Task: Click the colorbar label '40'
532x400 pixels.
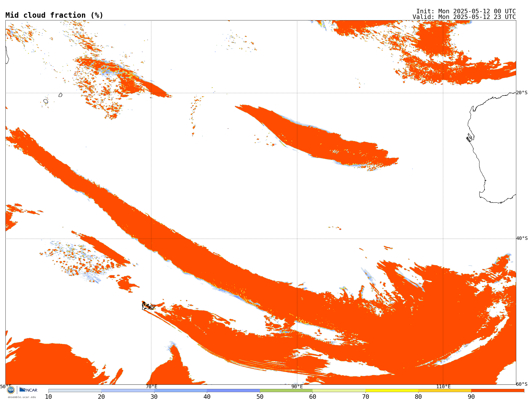Action: pos(207,397)
